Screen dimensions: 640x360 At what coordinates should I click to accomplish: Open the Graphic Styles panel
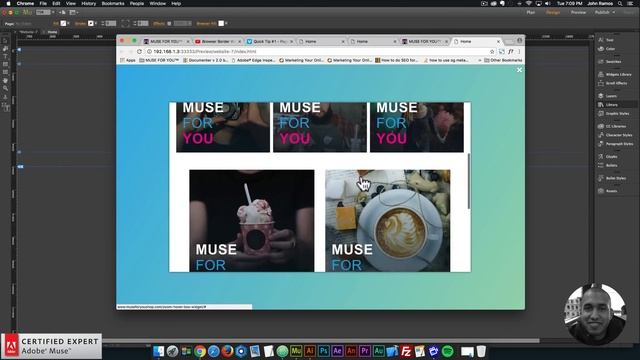pyautogui.click(x=614, y=113)
